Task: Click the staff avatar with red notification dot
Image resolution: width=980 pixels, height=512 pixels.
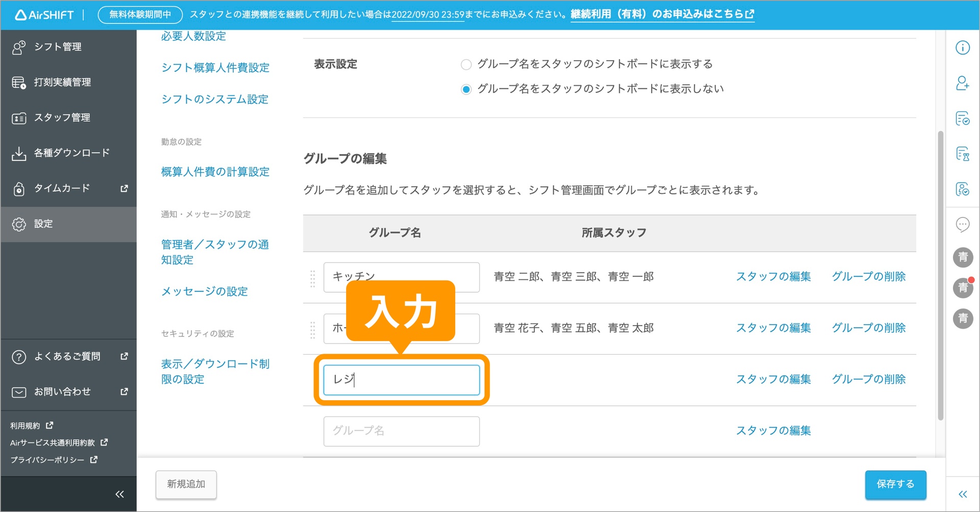Action: click(963, 288)
